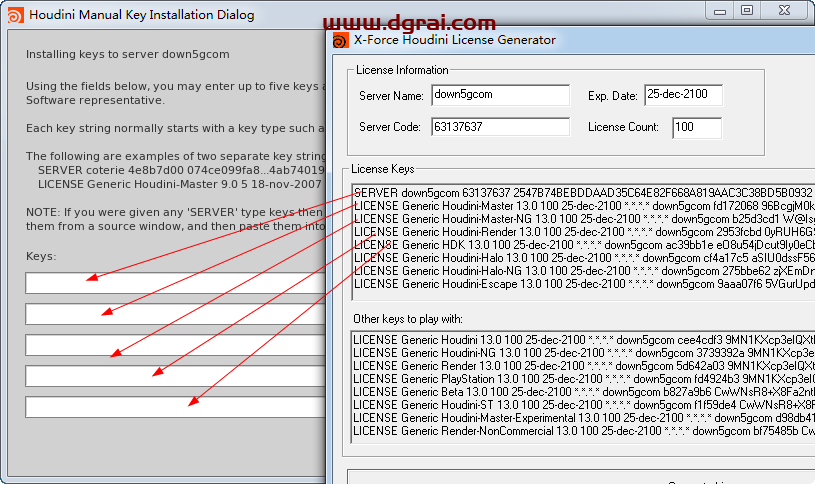Click the Server Code field showing 63137637
Screen dimensions: 815x484
point(501,127)
